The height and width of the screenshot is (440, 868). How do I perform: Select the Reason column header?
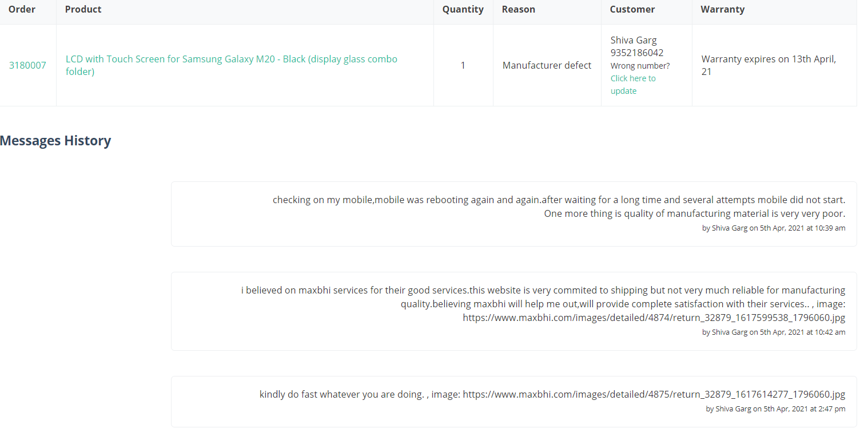point(519,9)
